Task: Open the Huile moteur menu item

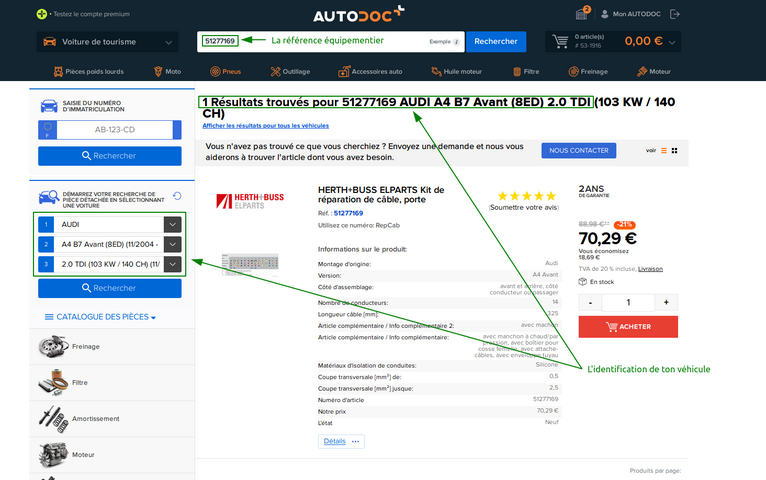Action: click(x=456, y=71)
